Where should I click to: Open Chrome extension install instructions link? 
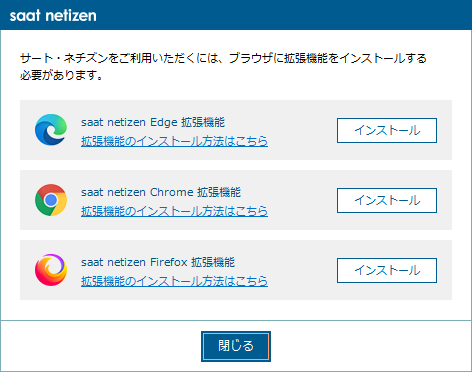pos(174,211)
